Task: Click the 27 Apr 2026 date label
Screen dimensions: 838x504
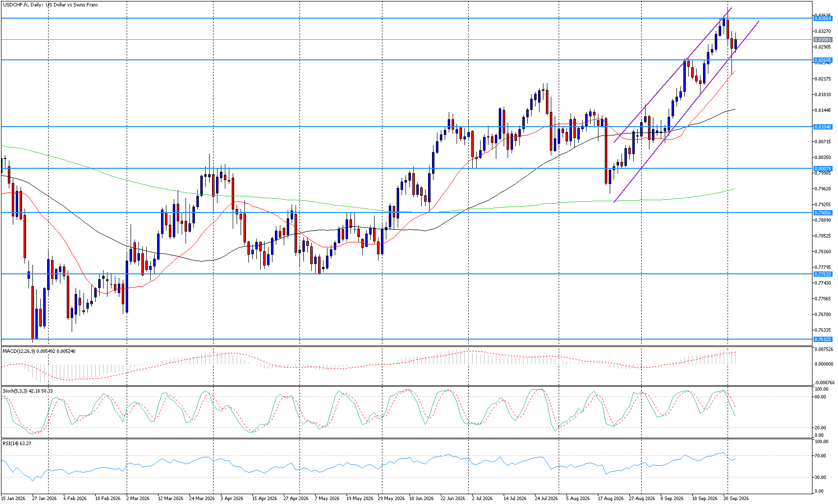Action: point(296,498)
